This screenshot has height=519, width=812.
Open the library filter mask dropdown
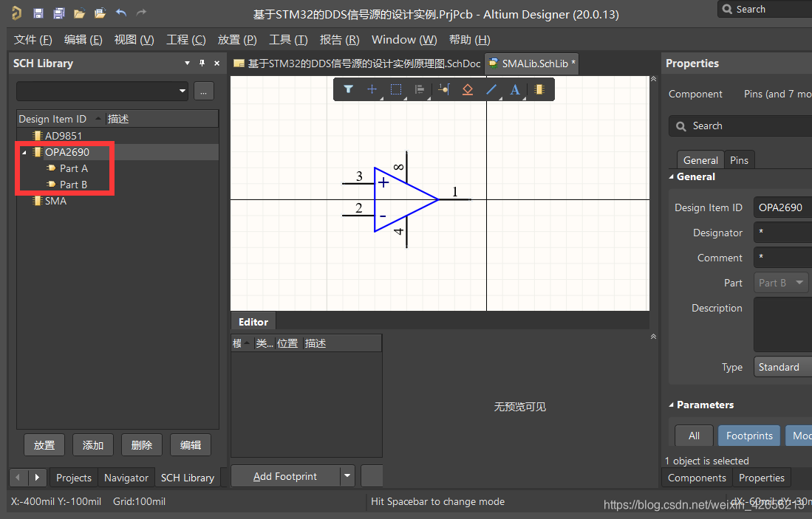click(182, 91)
